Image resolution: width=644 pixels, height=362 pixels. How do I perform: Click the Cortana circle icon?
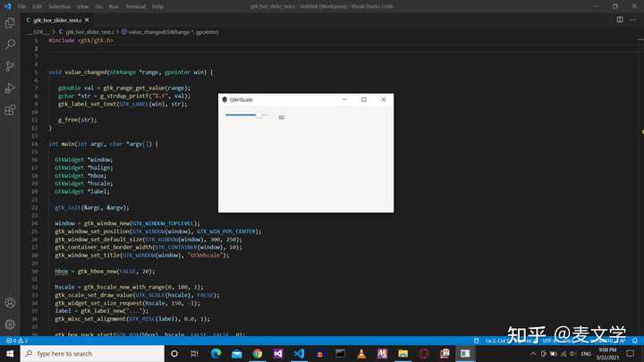point(174,353)
